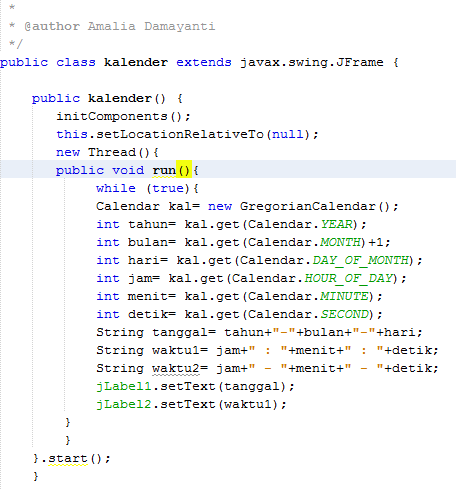This screenshot has height=490, width=456.
Task: Click the underlined 'run' method name
Action: coord(164,170)
